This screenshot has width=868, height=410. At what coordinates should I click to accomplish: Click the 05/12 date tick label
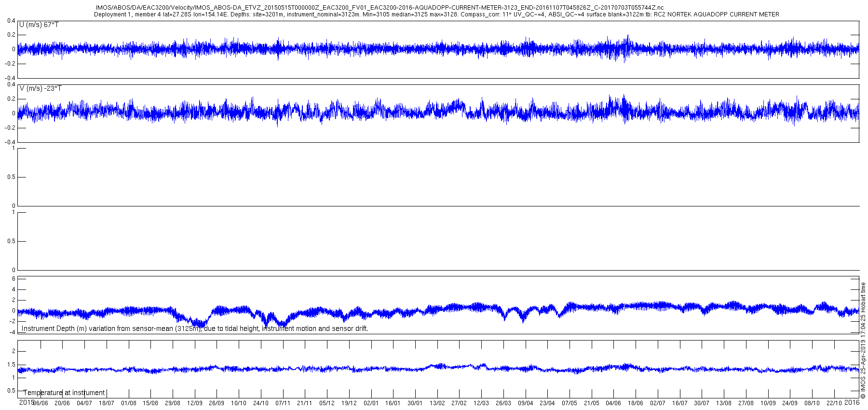point(327,403)
